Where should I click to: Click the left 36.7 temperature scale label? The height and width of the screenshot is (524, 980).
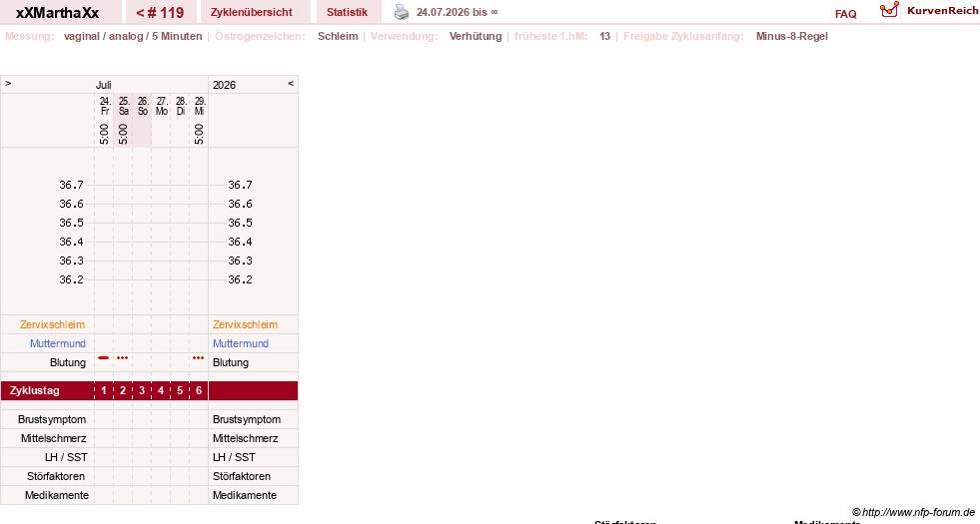pos(71,185)
